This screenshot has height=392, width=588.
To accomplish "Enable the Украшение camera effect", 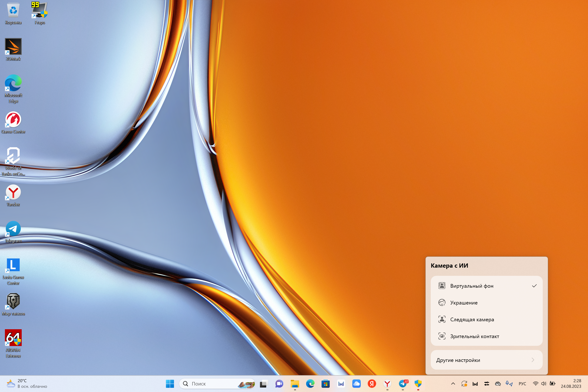I will click(x=486, y=303).
